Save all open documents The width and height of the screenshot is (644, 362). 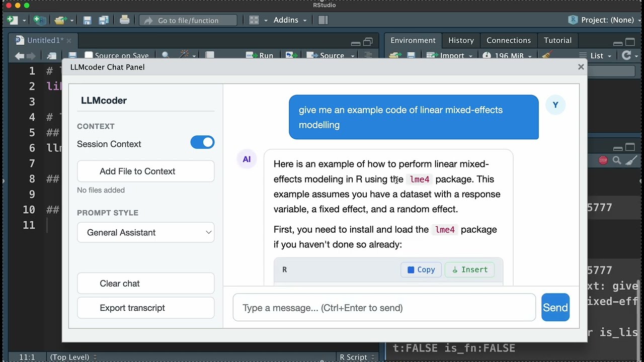click(x=104, y=20)
